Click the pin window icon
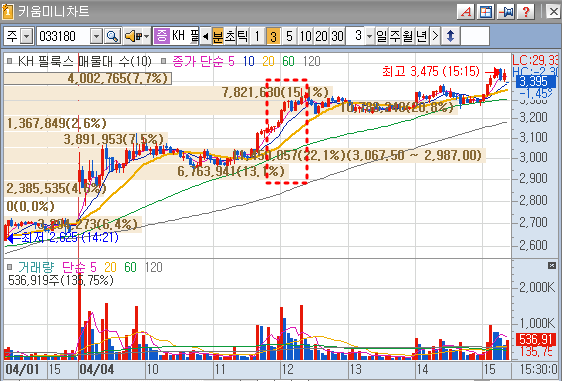The width and height of the screenshot is (562, 381). pos(506,12)
